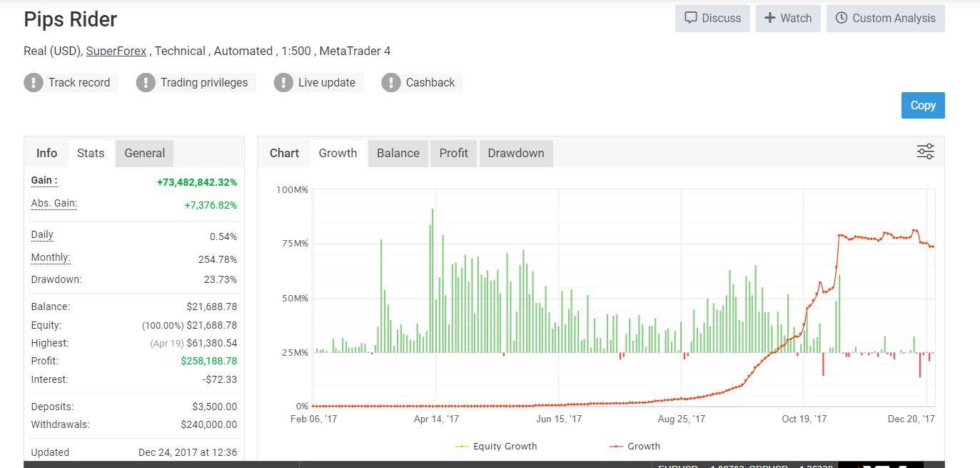
Task: Click the Track record exclamation icon
Action: pyautogui.click(x=34, y=83)
